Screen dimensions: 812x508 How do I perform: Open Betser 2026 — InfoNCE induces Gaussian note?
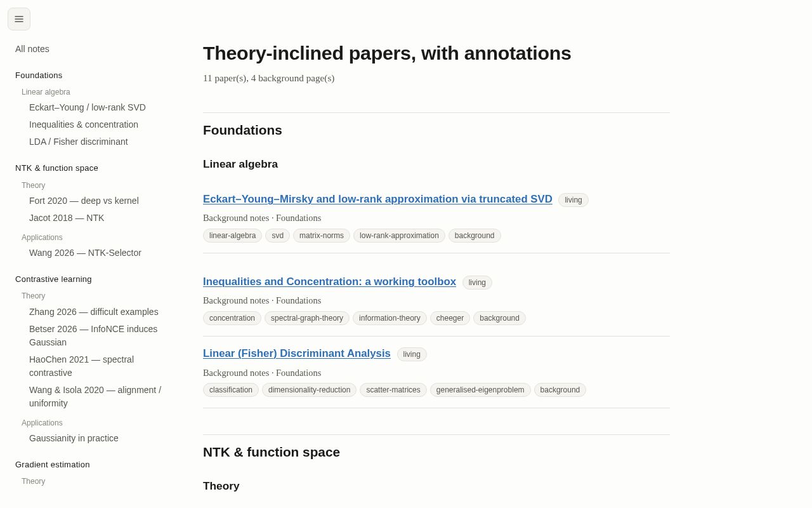coord(93,336)
